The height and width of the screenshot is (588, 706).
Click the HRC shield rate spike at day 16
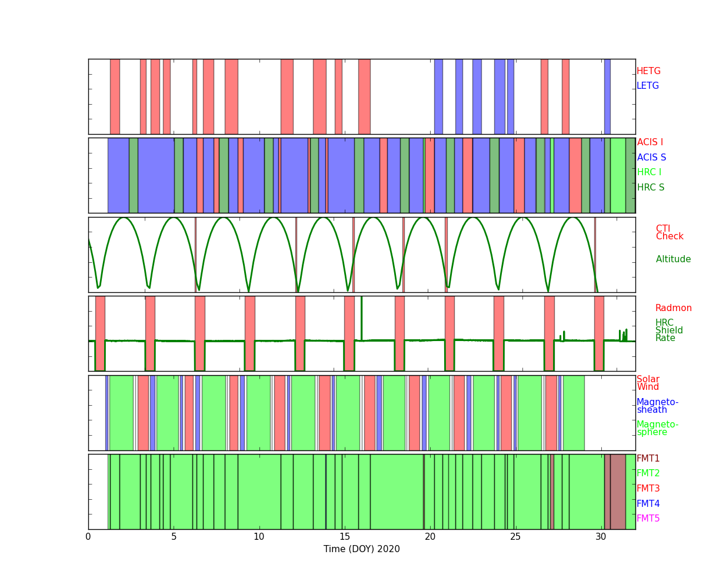pos(361,318)
